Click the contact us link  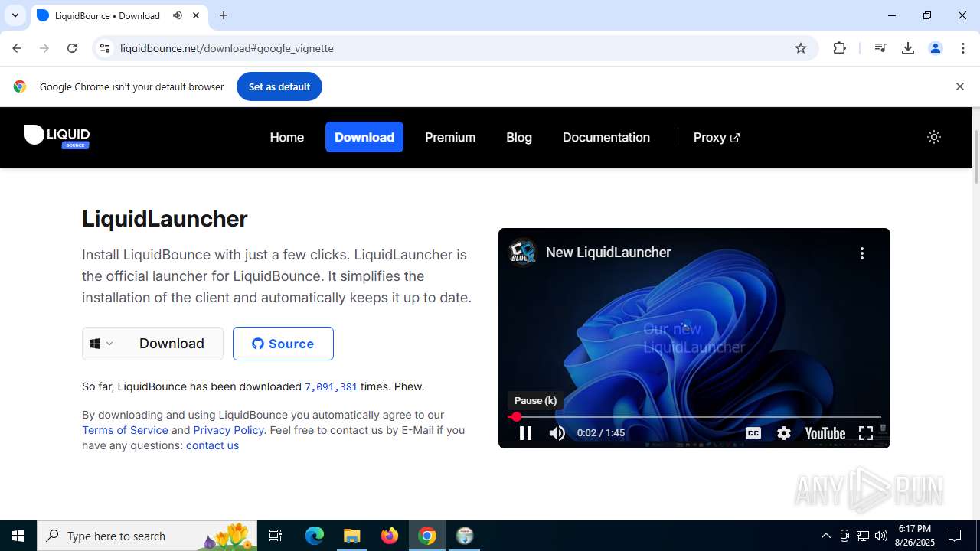click(212, 445)
